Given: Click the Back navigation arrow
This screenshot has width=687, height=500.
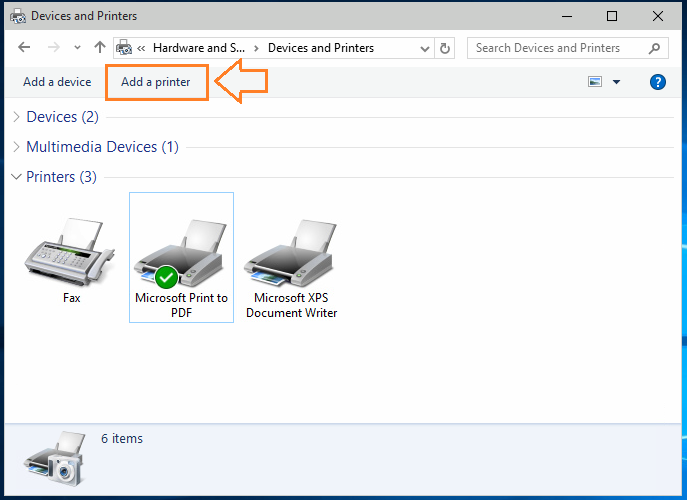Looking at the screenshot, I should (x=24, y=47).
